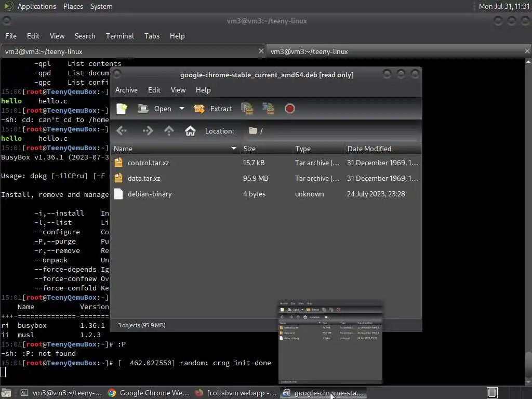
Task: Open the Places menu
Action: point(73,6)
